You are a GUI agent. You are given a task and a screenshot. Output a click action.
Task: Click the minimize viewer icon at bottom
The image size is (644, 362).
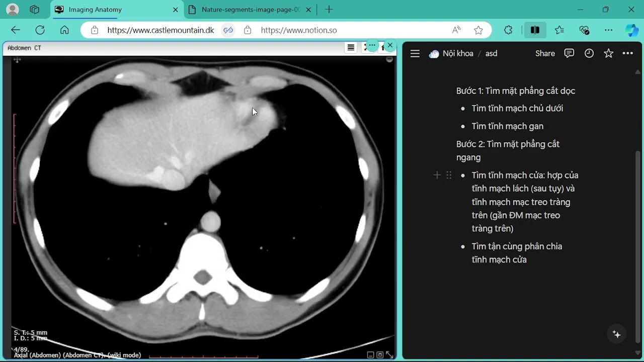(371, 355)
